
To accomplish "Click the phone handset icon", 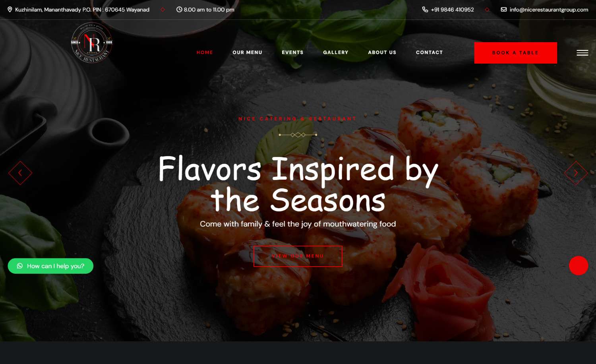I will tap(425, 10).
